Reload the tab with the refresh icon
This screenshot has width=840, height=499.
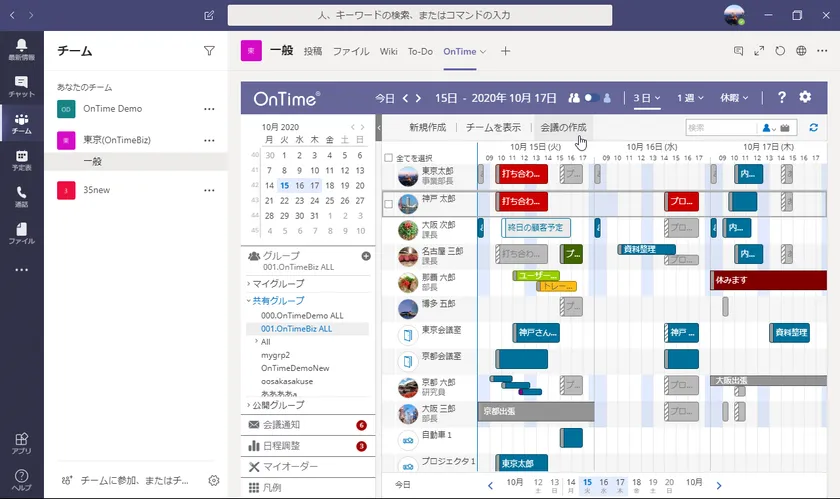pyautogui.click(x=780, y=51)
